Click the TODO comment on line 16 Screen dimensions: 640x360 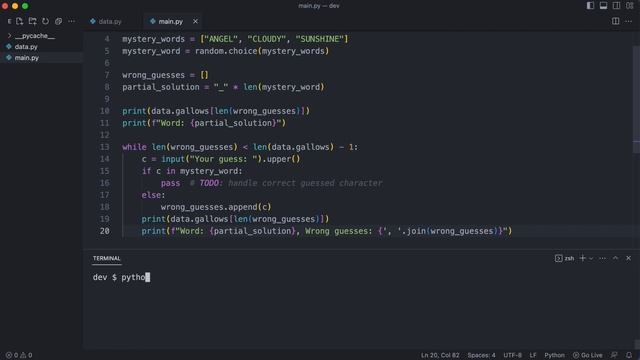[x=286, y=183]
